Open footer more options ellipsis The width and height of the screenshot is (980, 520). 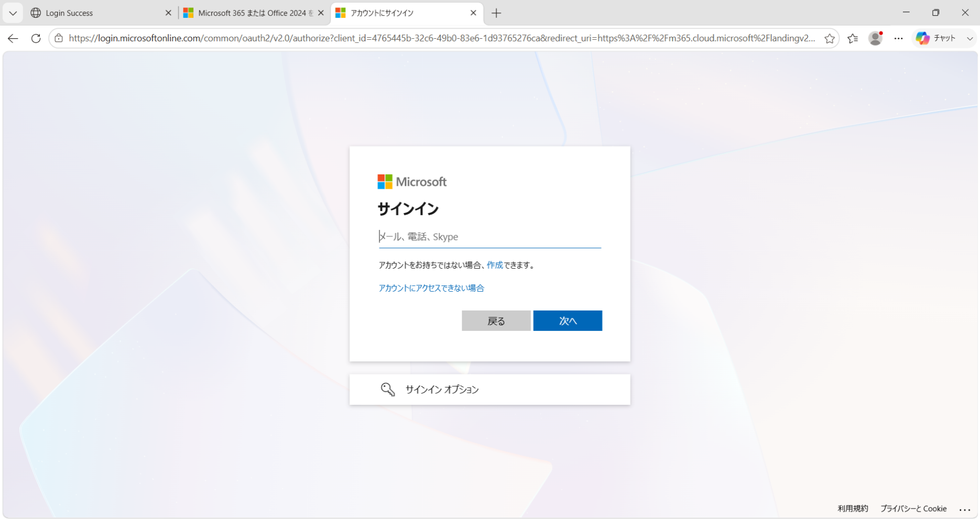coord(965,509)
